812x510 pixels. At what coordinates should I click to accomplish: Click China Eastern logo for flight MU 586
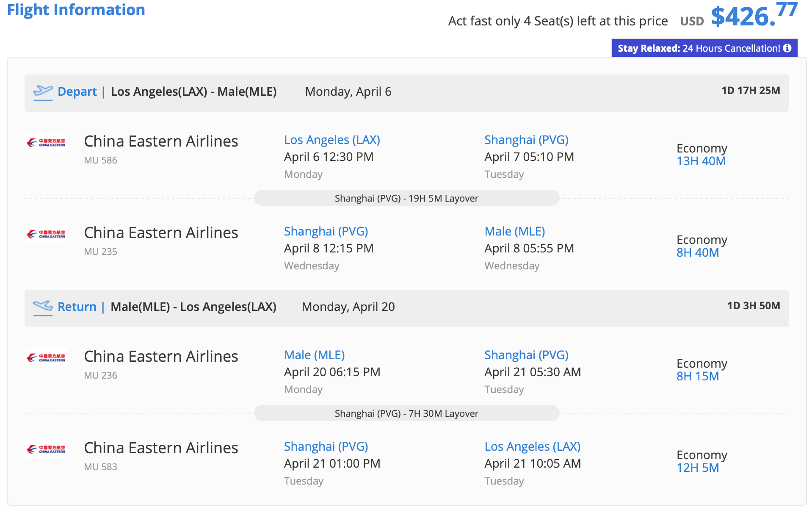click(46, 143)
